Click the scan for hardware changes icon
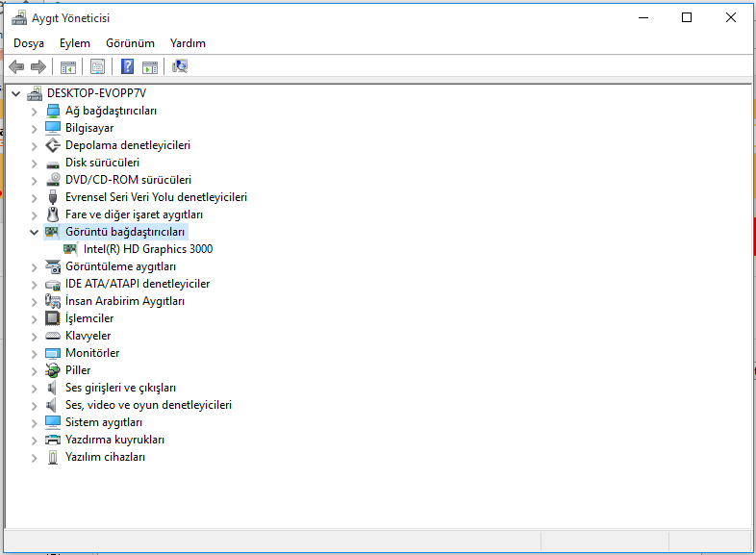This screenshot has width=756, height=555. click(180, 66)
